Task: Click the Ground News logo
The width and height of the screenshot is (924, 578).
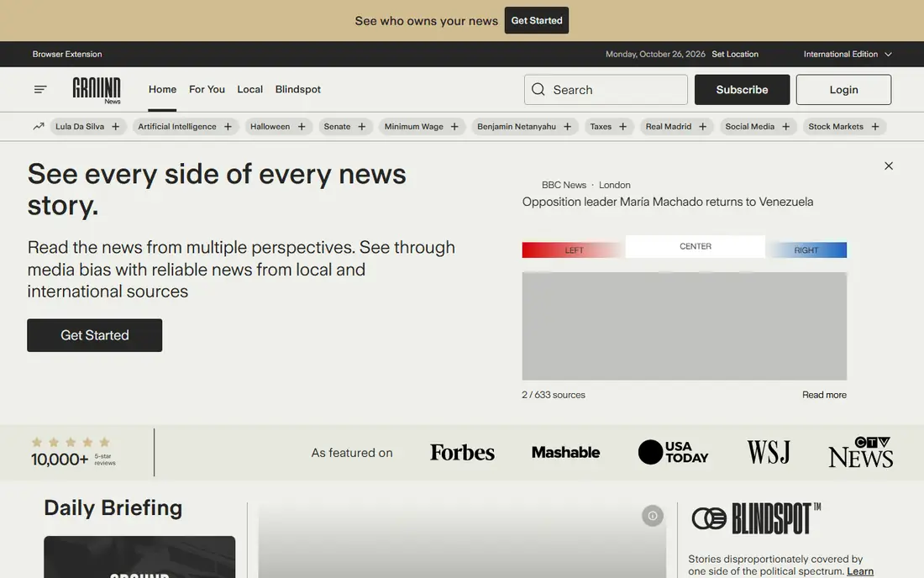Action: point(97,90)
